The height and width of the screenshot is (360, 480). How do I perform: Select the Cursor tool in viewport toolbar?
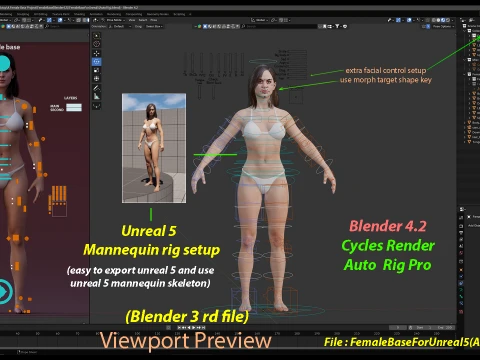pos(96,44)
